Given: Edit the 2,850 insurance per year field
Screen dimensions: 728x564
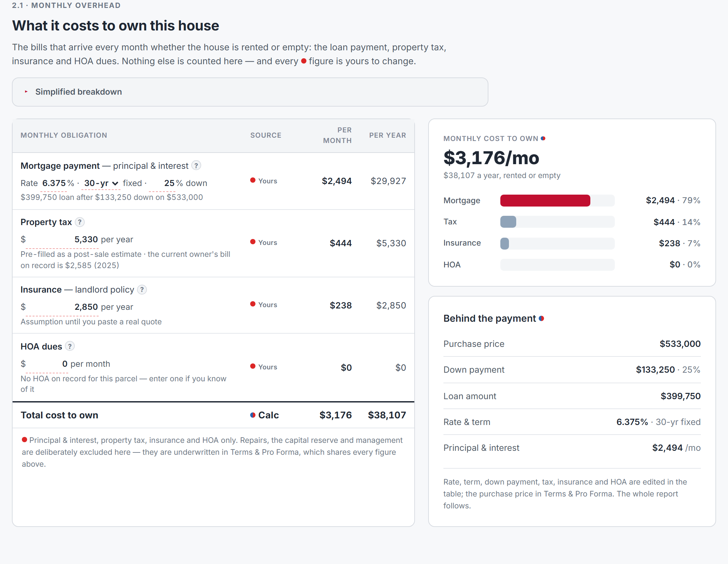Looking at the screenshot, I should tap(62, 307).
